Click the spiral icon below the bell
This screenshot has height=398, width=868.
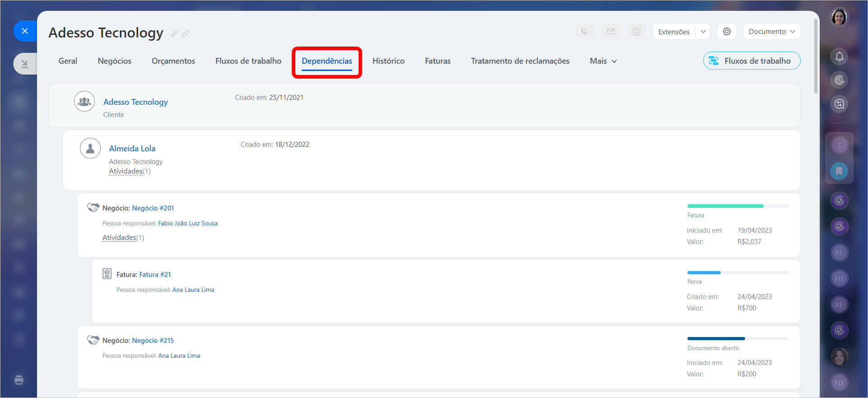[839, 80]
